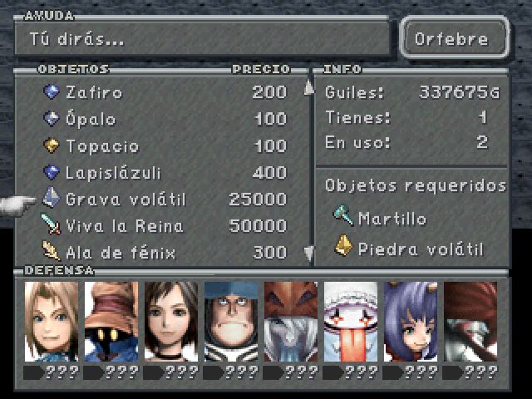Click the blond Zidane character portrait

[52, 322]
